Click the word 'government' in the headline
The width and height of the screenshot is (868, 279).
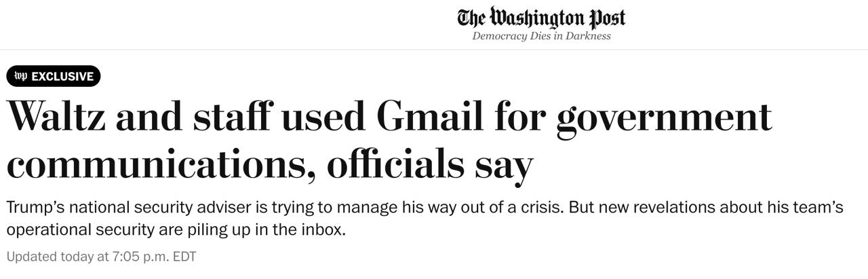point(663,117)
